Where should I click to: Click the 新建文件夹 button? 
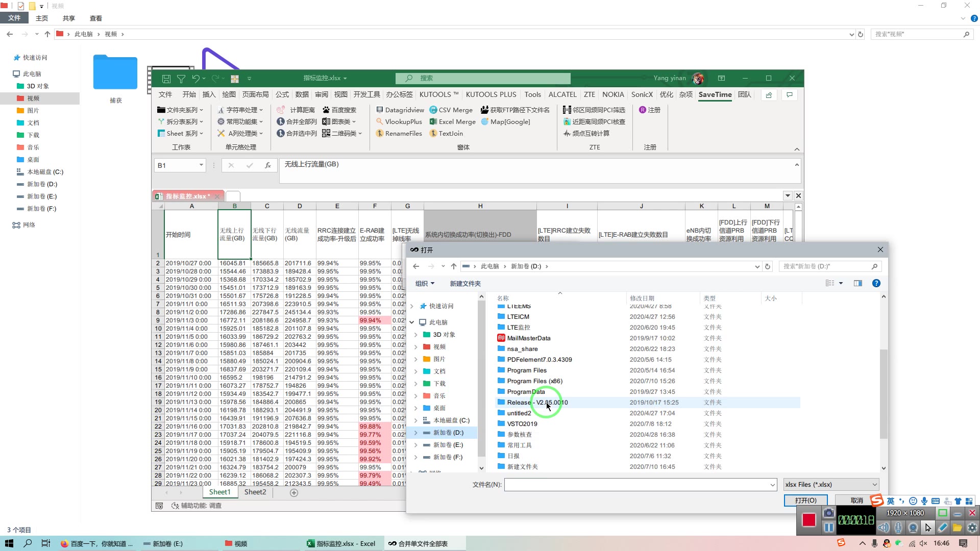pos(465,283)
